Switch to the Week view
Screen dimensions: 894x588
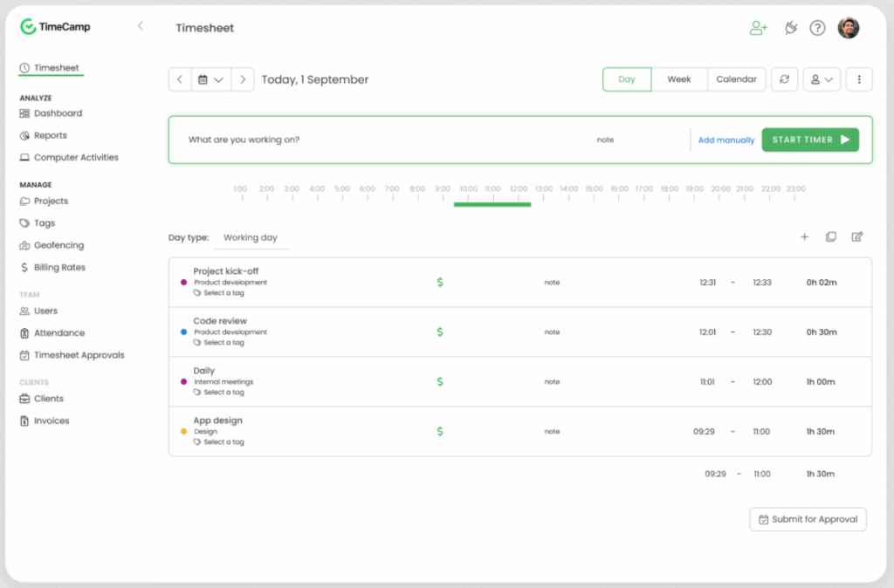pos(679,79)
